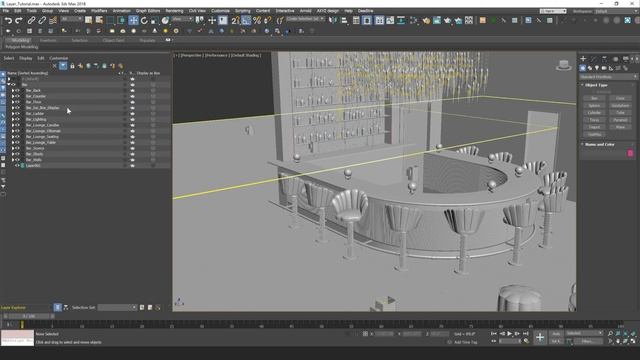Click the Mirror tool icon
Image resolution: width=640 pixels, height=360 pixels.
pyautogui.click(x=333, y=20)
